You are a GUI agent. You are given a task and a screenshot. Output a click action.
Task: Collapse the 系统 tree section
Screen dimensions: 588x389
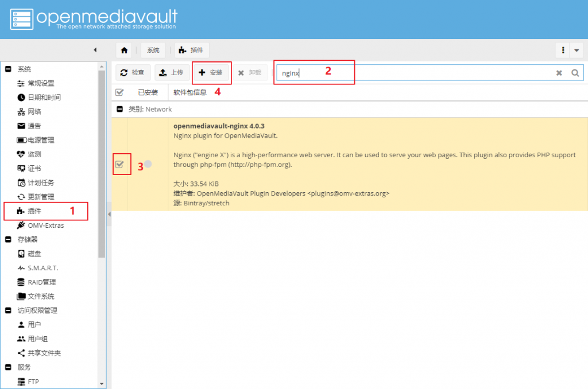click(8, 69)
